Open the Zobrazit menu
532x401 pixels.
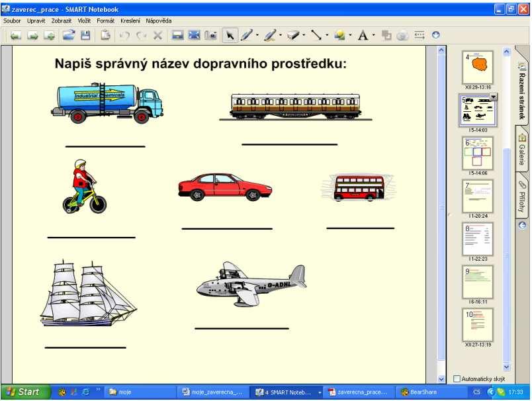click(x=62, y=21)
